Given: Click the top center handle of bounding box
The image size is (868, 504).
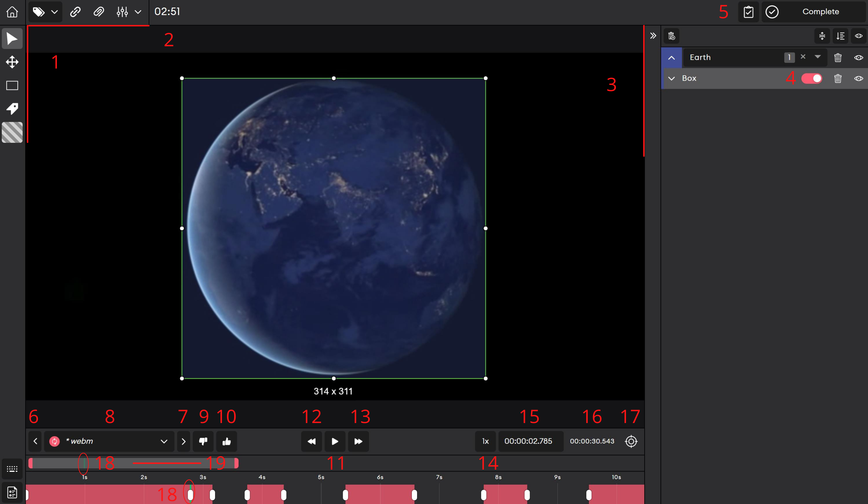Looking at the screenshot, I should pyautogui.click(x=333, y=78).
